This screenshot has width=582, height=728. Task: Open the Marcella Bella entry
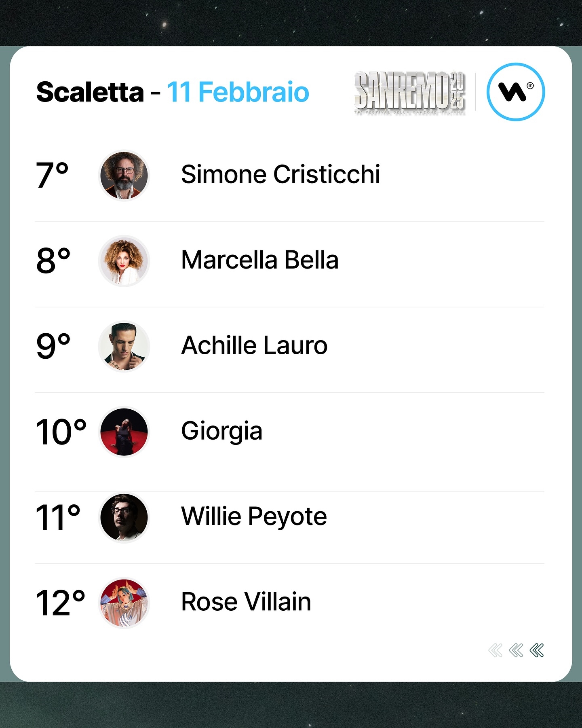point(260,260)
